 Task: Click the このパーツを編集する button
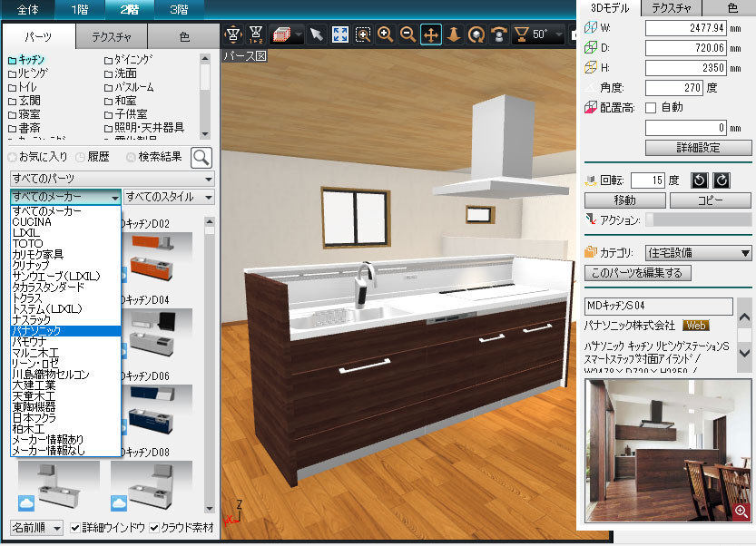[x=642, y=273]
